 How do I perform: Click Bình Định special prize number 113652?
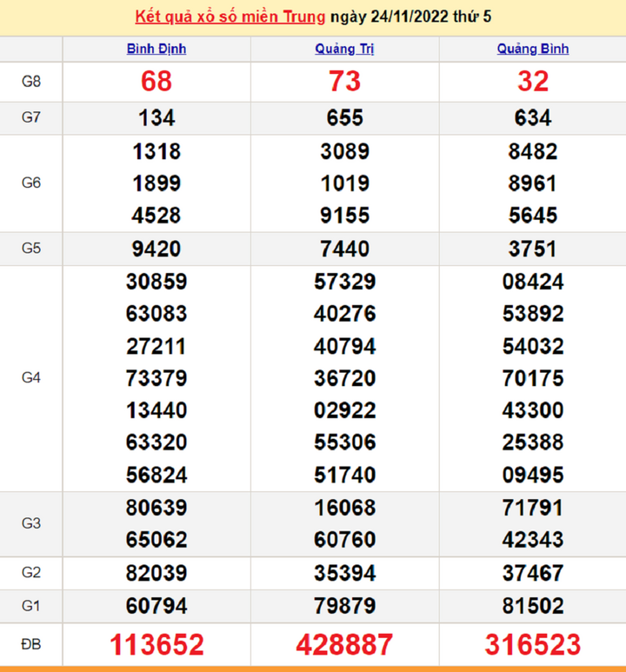tap(156, 644)
